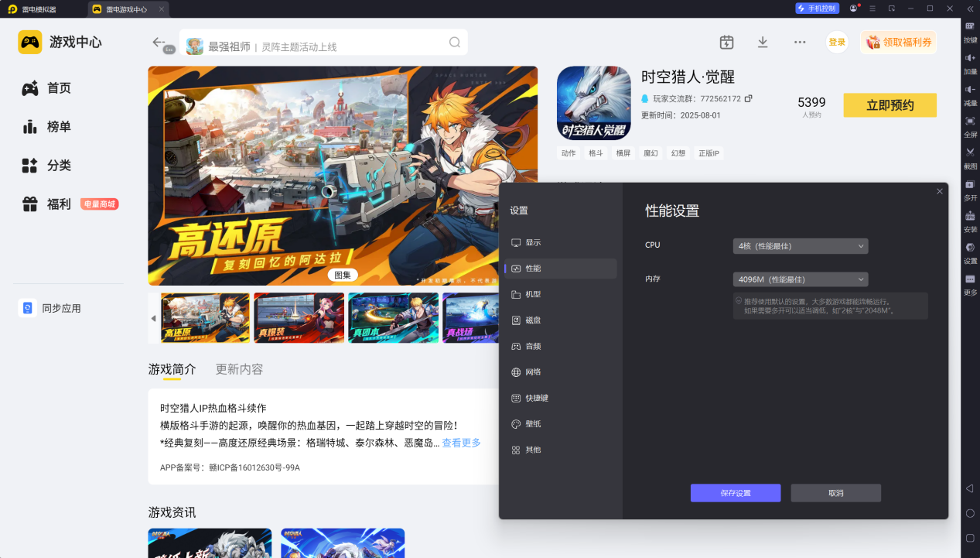This screenshot has height=558, width=980.
Task: Select 性能 performance settings tab
Action: point(561,269)
